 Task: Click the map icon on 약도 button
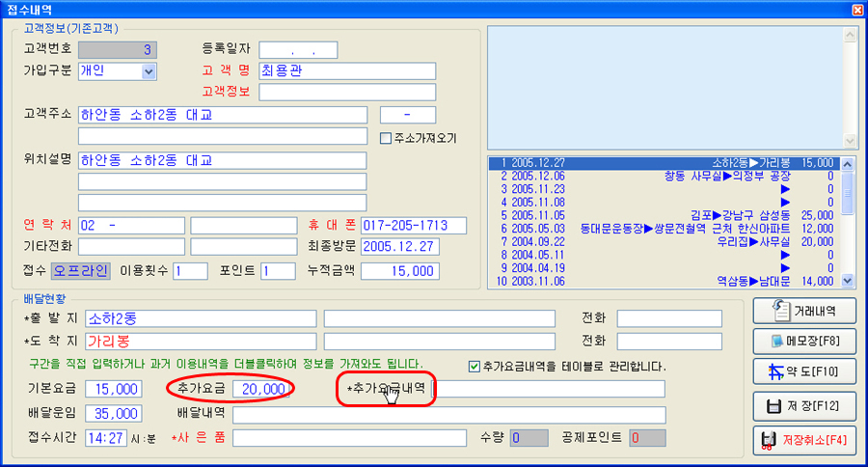click(775, 371)
